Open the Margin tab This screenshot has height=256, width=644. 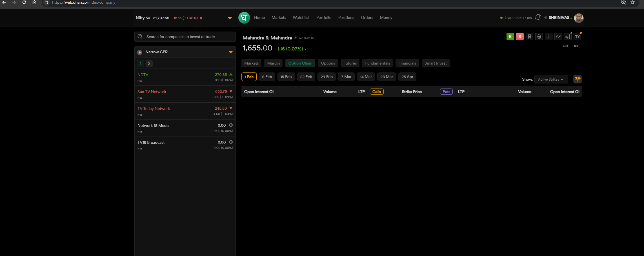click(273, 63)
